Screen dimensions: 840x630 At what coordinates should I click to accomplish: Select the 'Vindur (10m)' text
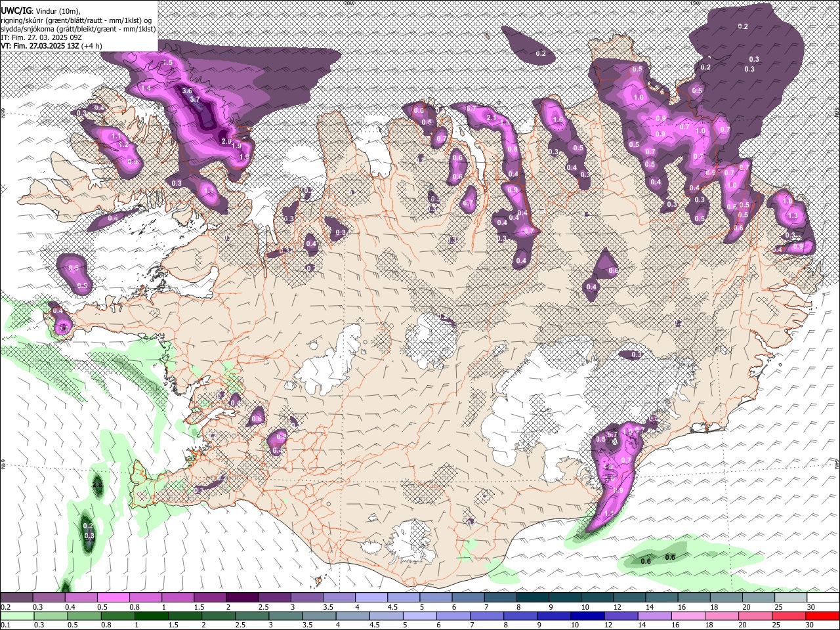point(58,10)
